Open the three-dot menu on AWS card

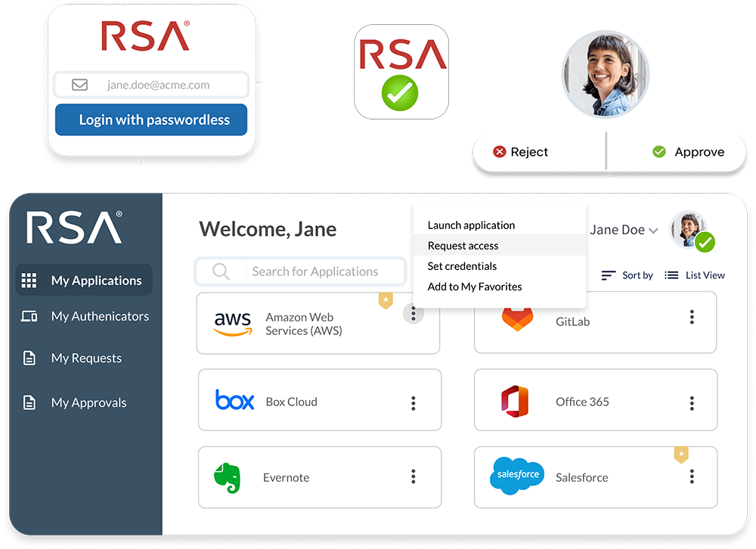414,314
